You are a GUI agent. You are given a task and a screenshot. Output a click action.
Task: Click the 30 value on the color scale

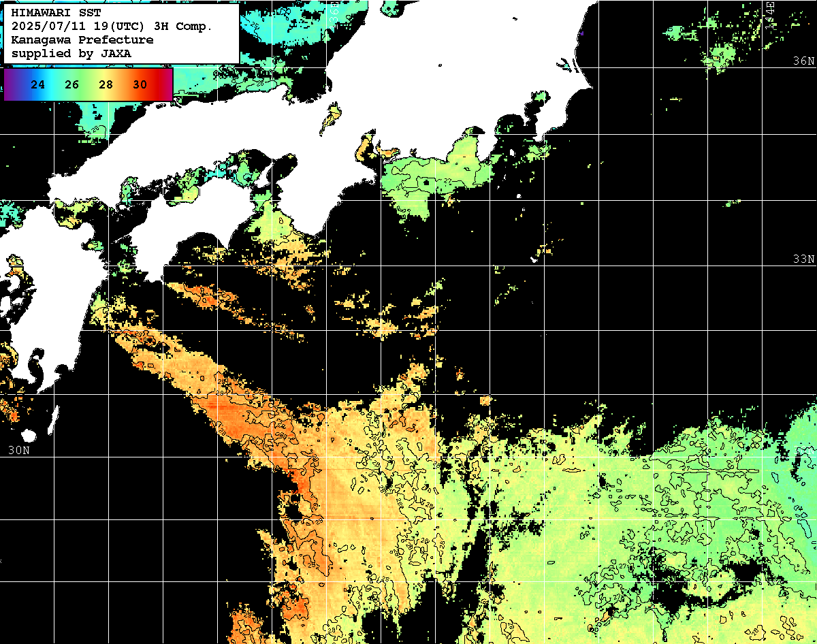(x=140, y=85)
